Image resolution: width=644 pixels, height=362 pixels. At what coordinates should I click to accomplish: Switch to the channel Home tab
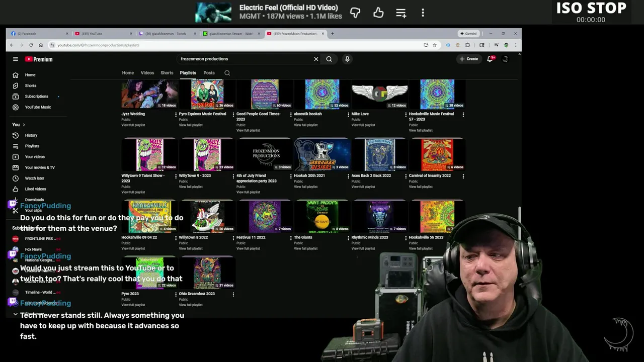[x=128, y=73]
